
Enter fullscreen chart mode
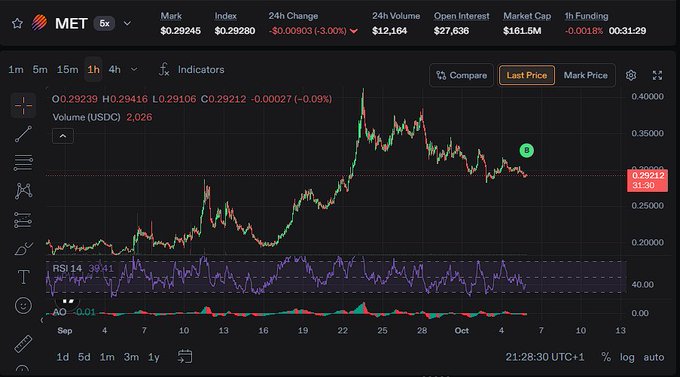(x=657, y=75)
